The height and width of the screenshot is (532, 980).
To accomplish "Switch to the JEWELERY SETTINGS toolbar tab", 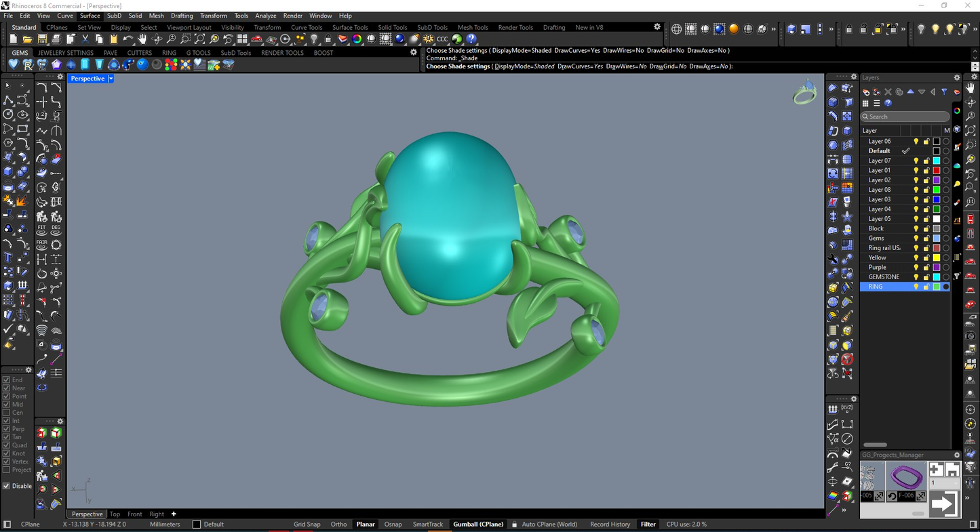I will pyautogui.click(x=65, y=53).
